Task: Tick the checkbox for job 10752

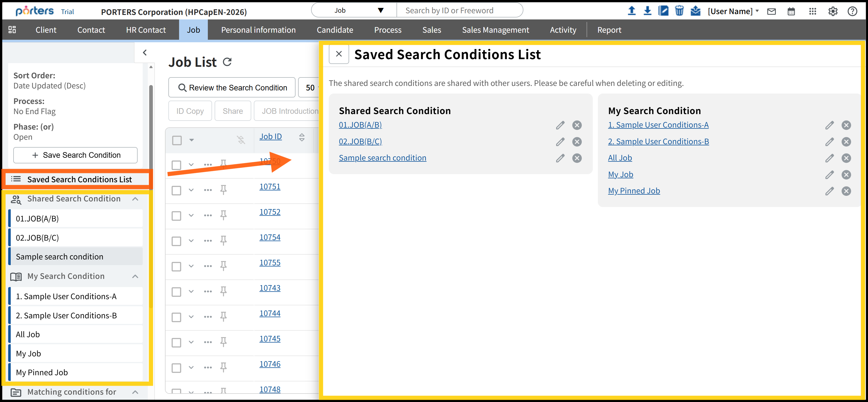Action: (176, 216)
